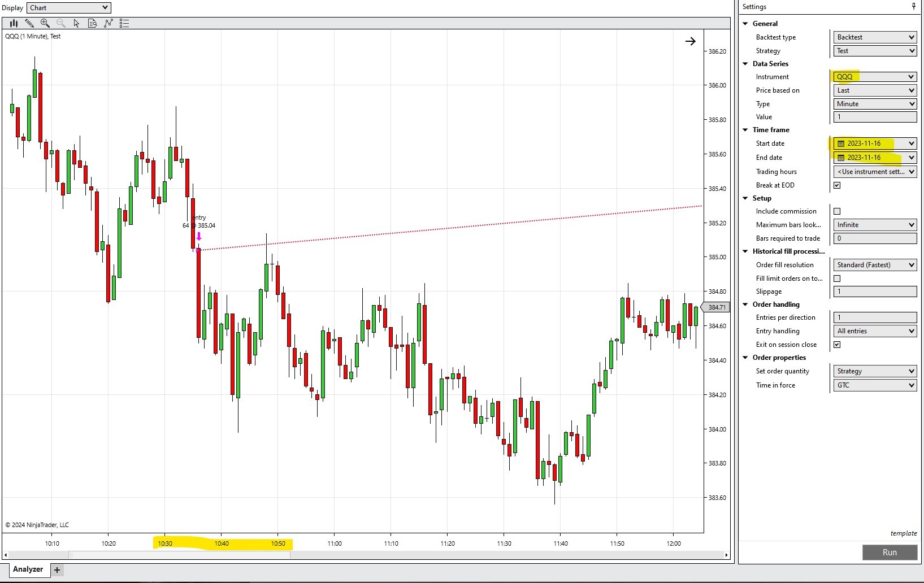924x583 pixels.
Task: Click the right-arrow icon atop the chart
Action: click(690, 41)
